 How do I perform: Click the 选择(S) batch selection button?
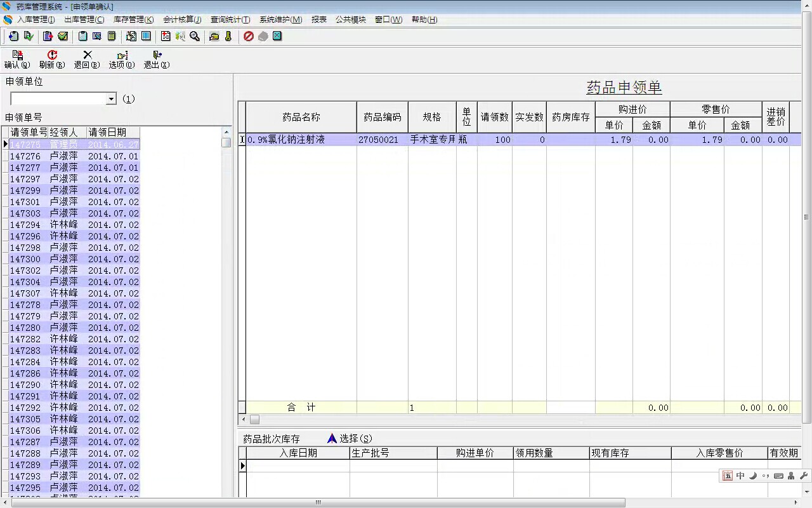pyautogui.click(x=350, y=439)
